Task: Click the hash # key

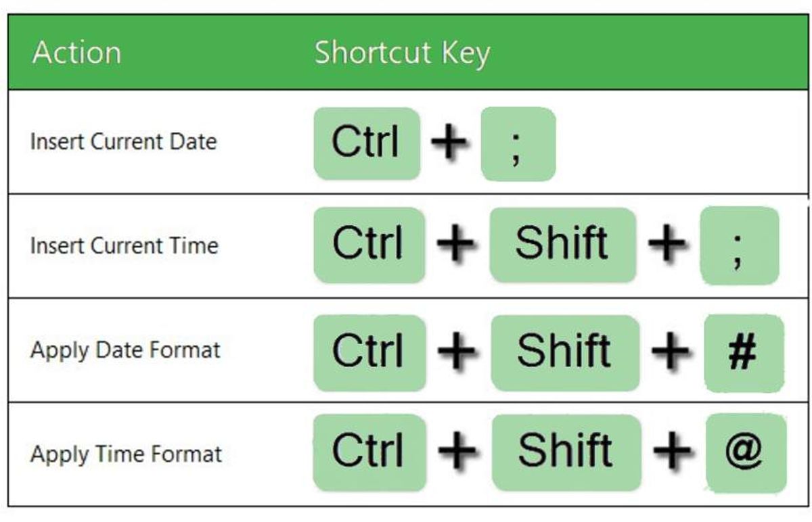Action: pos(744,353)
